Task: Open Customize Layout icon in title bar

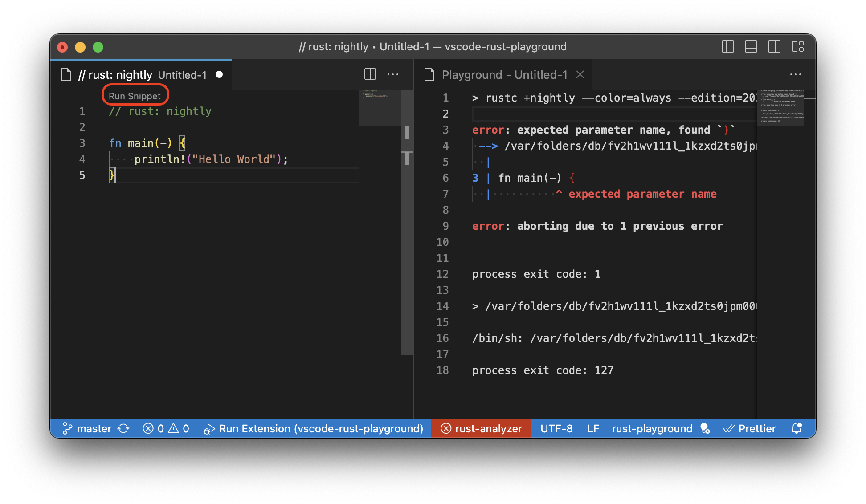Action: (x=797, y=47)
